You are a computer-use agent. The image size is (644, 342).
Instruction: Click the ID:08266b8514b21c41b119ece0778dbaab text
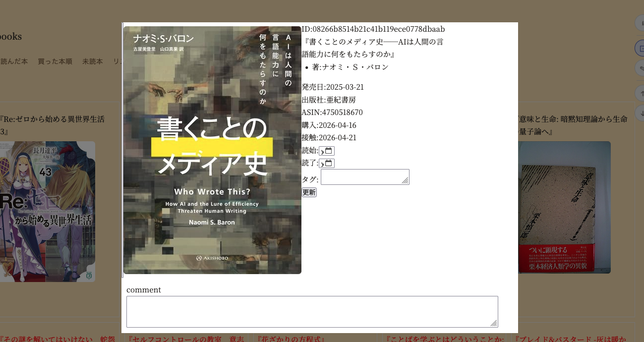point(373,29)
